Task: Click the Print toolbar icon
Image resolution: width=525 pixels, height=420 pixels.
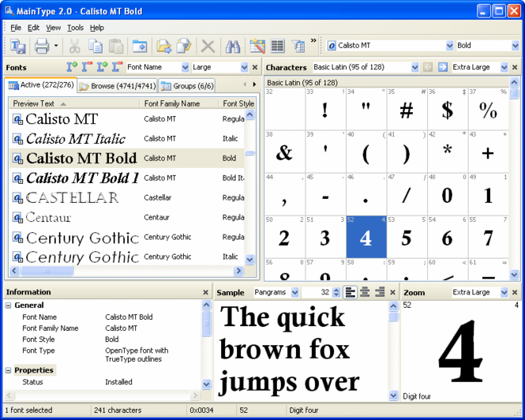Action: [42, 46]
